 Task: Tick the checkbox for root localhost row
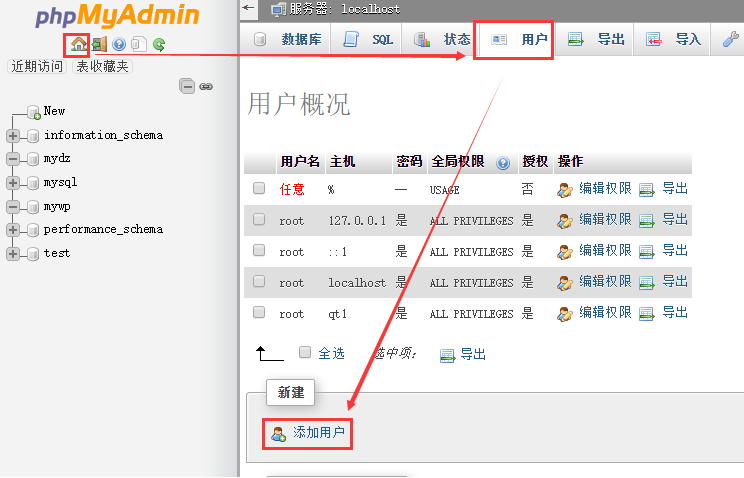coord(259,282)
